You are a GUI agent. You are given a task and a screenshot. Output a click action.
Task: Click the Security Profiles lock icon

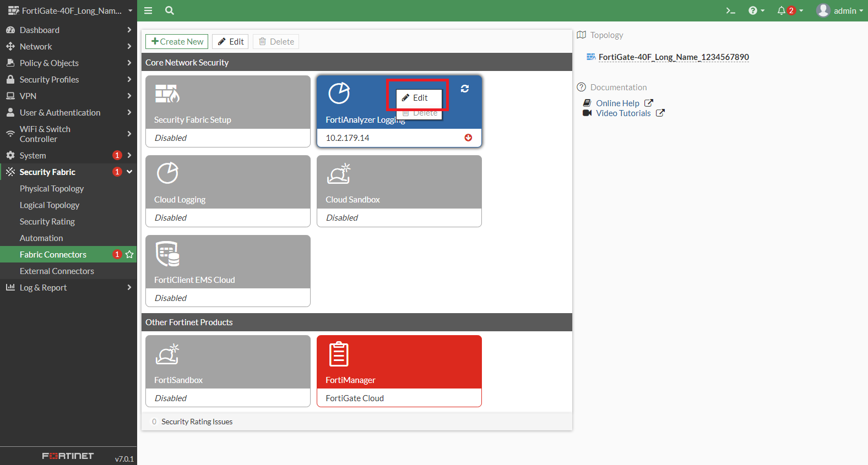10,79
